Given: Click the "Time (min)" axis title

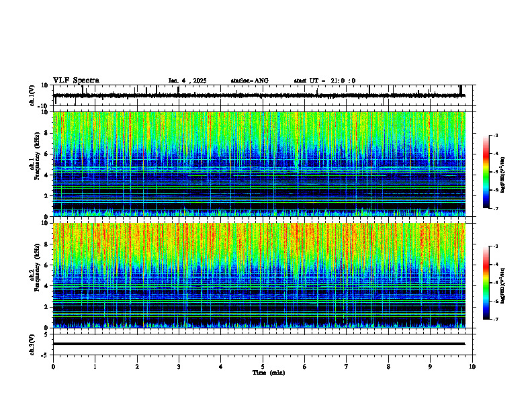Looking at the screenshot, I should [x=269, y=373].
